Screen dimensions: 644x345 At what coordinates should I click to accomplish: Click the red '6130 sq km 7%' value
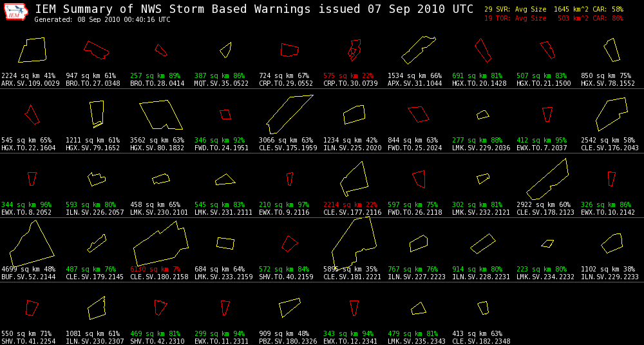point(155,270)
